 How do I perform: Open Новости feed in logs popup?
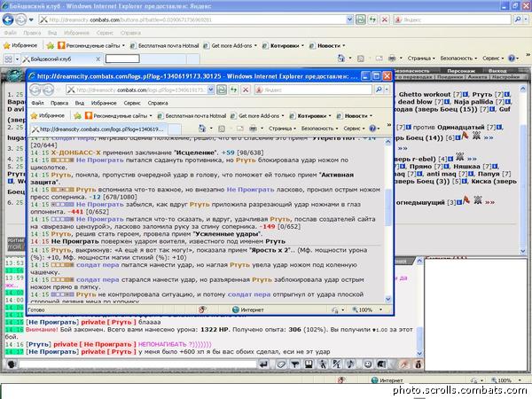[355, 115]
